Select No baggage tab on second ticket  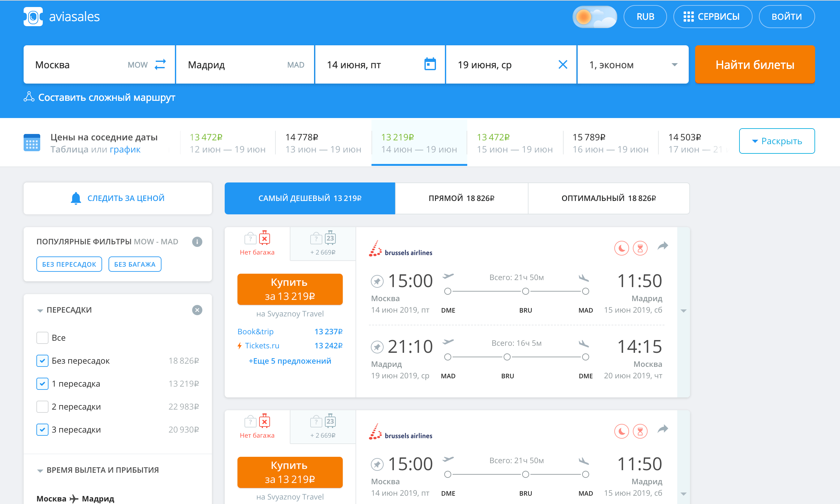click(257, 426)
